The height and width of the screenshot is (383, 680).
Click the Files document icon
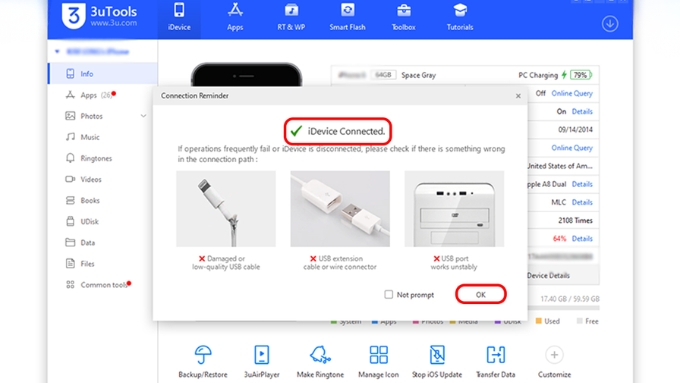70,263
